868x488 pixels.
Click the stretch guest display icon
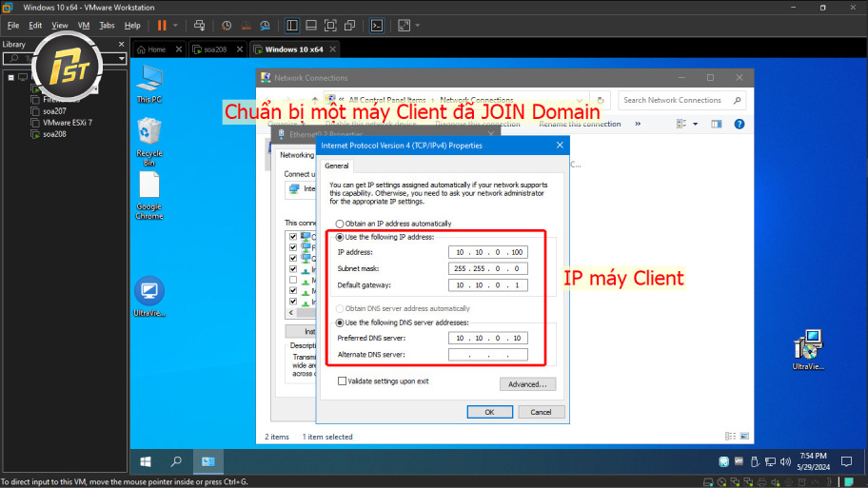click(404, 26)
